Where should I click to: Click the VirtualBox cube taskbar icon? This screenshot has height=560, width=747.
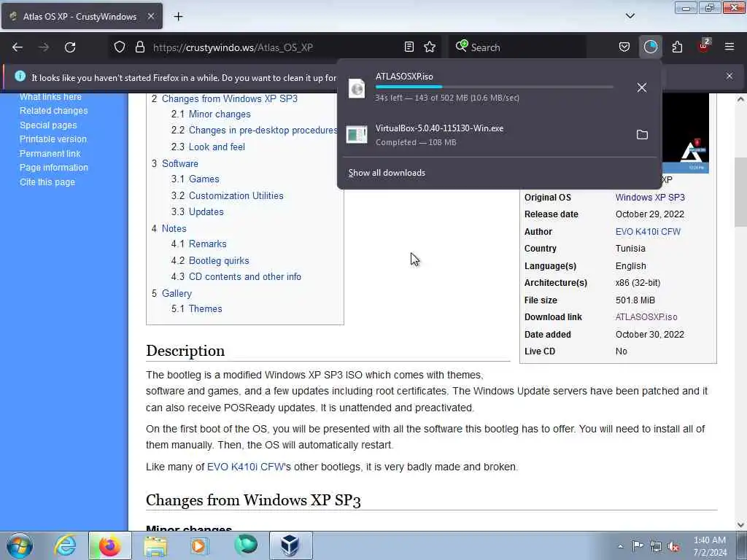(x=290, y=545)
